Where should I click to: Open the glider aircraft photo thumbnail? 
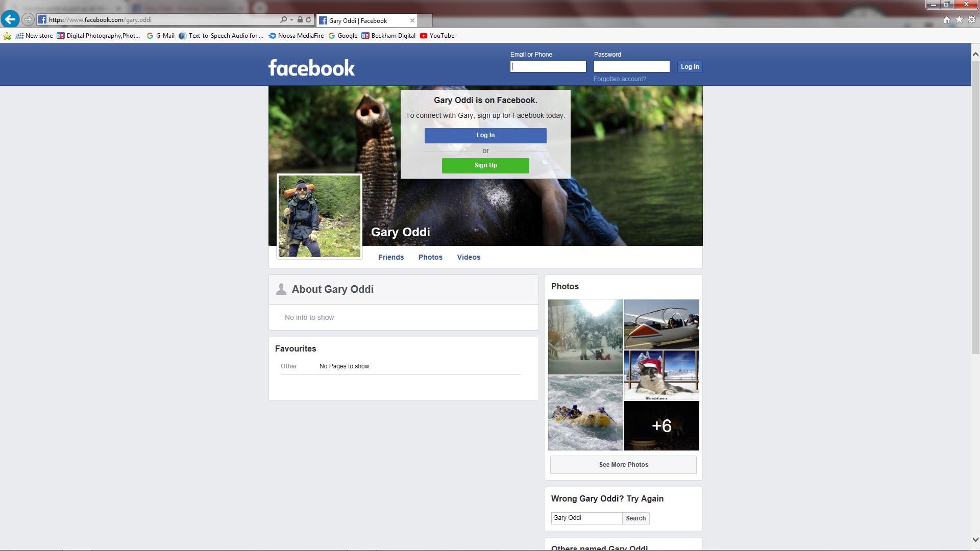[661, 324]
